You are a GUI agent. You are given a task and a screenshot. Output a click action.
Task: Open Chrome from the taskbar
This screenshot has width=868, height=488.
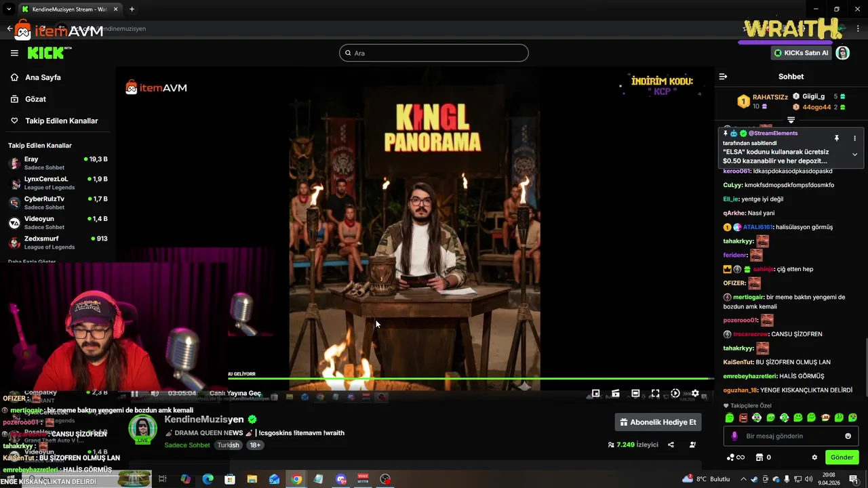296,479
